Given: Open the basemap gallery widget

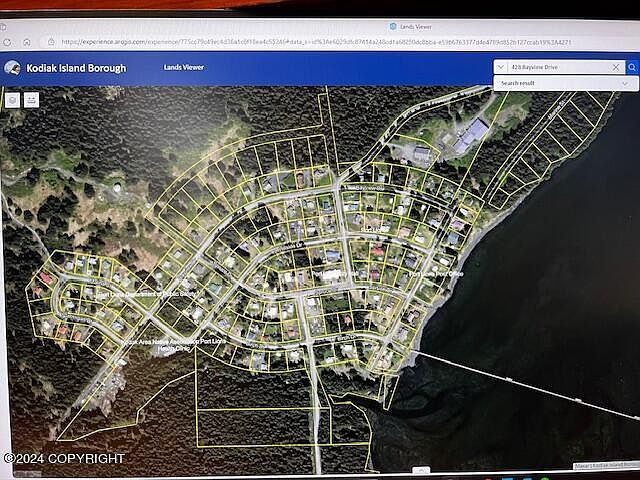Looking at the screenshot, I should point(31,99).
